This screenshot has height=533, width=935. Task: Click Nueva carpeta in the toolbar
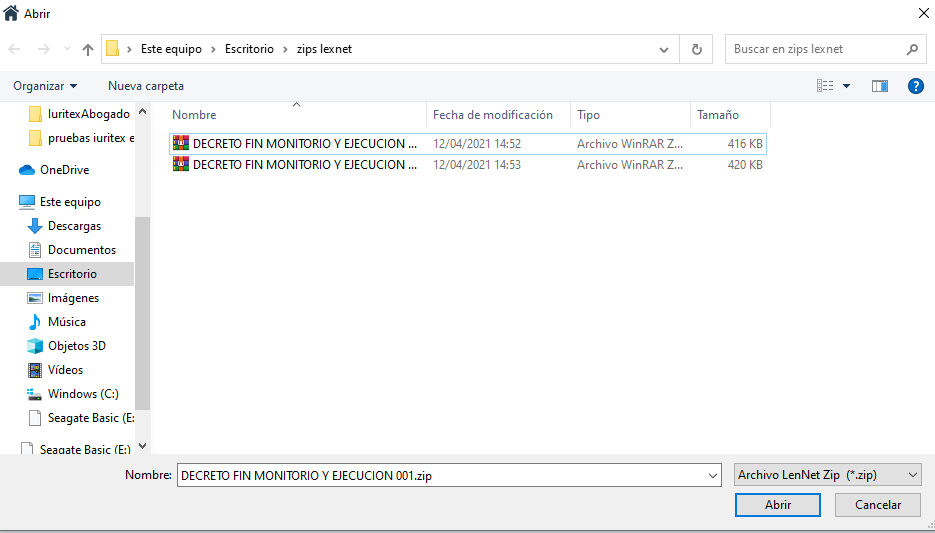click(x=146, y=86)
